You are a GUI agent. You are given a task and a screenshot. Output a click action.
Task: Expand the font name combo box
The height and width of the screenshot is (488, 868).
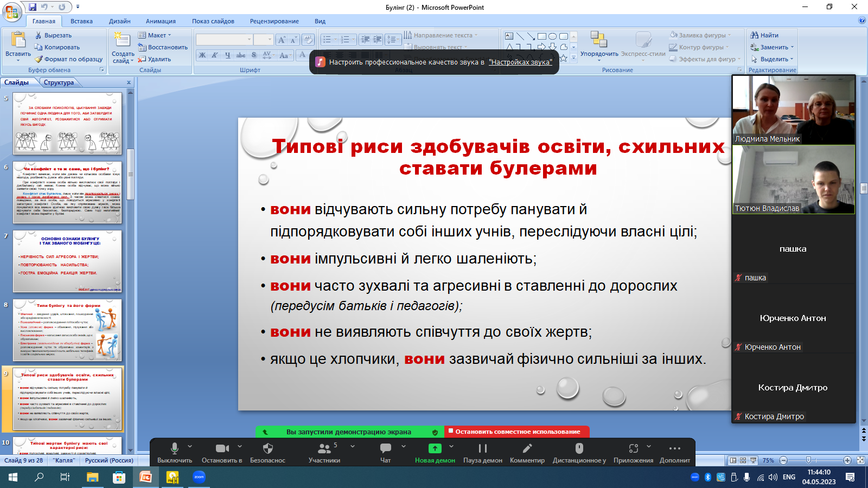click(x=249, y=40)
